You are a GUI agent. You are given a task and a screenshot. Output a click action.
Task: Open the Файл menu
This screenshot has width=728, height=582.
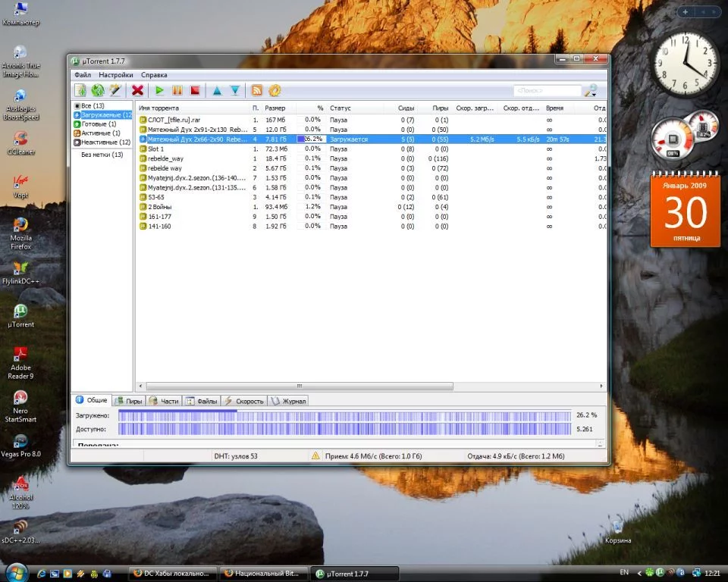point(83,75)
